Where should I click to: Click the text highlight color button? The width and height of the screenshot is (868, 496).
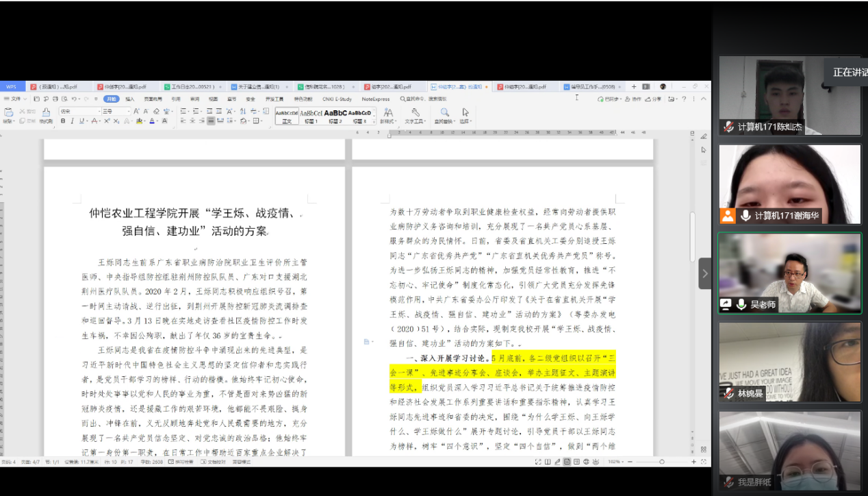pyautogui.click(x=140, y=121)
